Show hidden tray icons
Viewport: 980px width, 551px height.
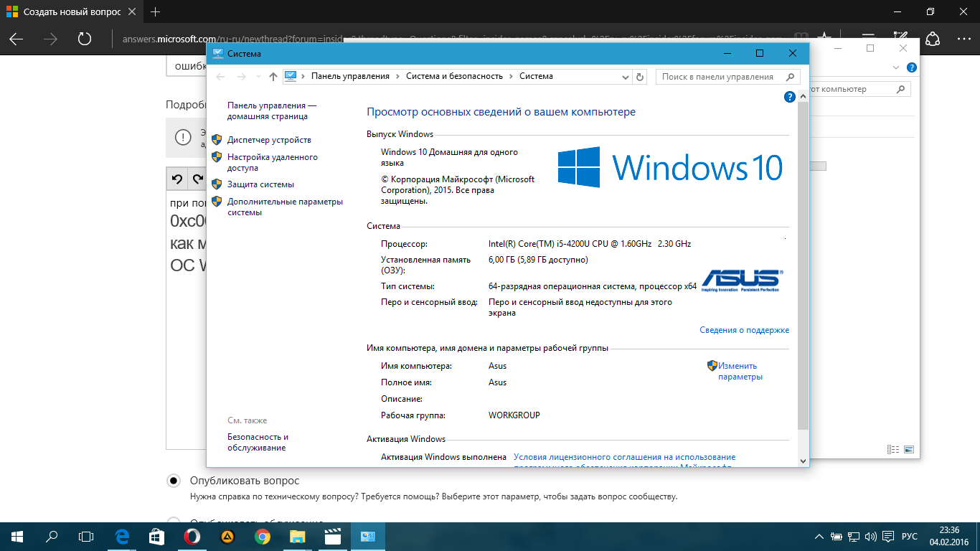819,536
